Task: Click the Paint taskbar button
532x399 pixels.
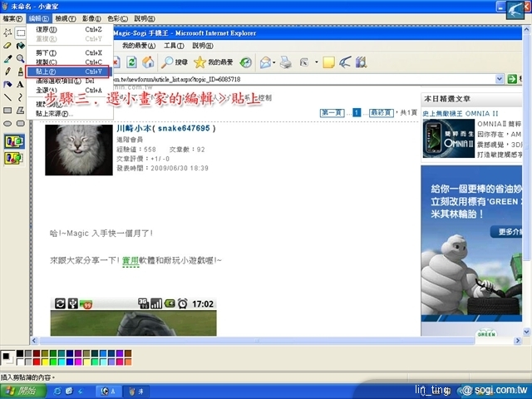Action: 135,392
